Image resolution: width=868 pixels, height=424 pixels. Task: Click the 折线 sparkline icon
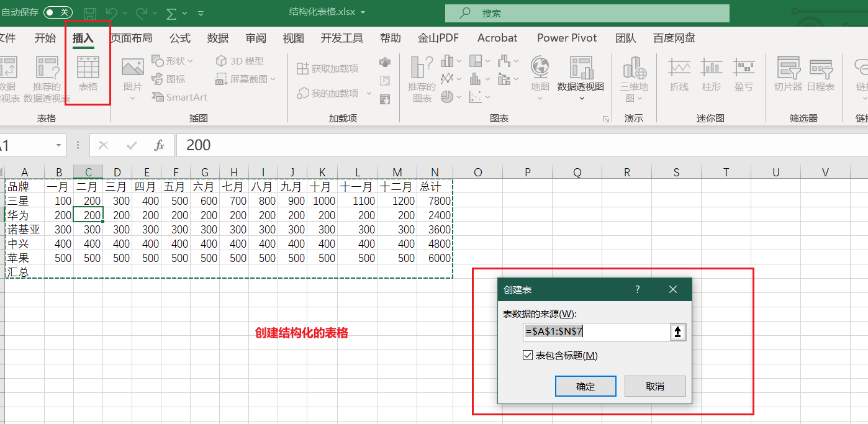click(679, 74)
